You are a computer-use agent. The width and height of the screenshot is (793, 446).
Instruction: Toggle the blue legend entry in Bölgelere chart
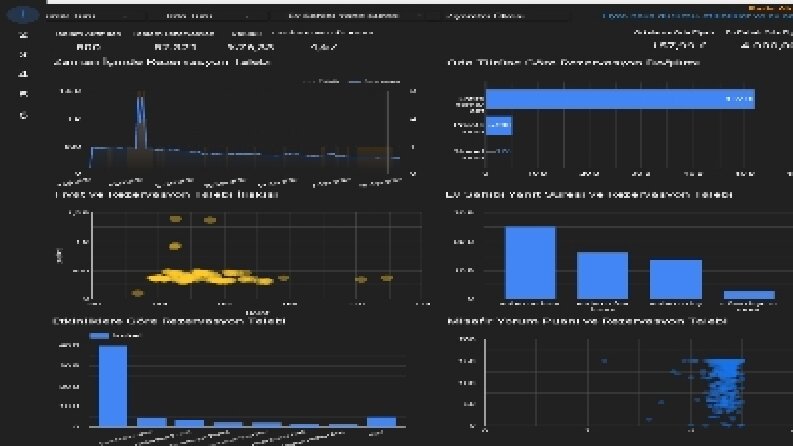pos(114,335)
